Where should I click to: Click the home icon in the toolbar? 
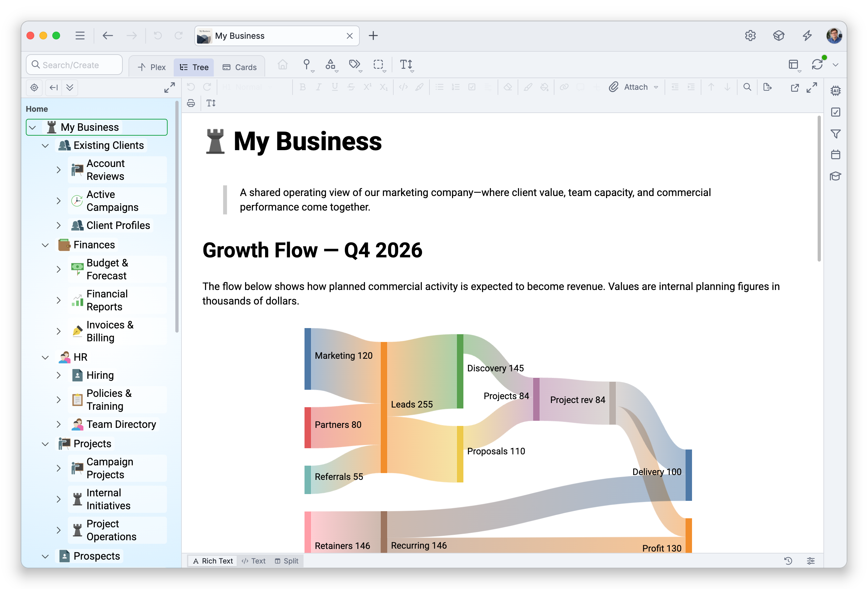[282, 65]
